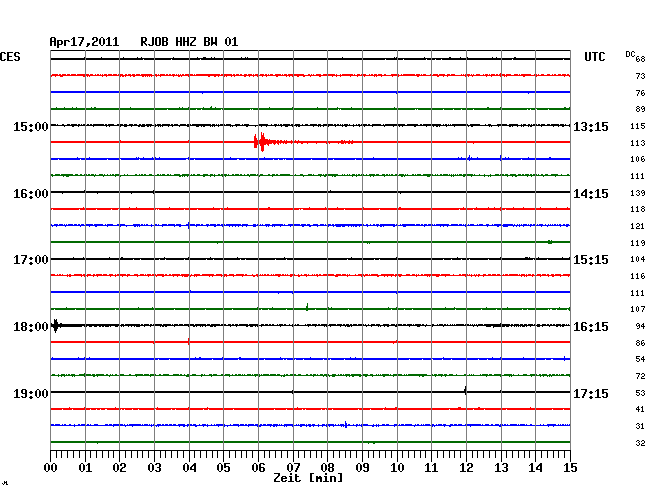This screenshot has height=494, width=650.
Task: Select the 15:15 UTC time label
Action: point(591,260)
